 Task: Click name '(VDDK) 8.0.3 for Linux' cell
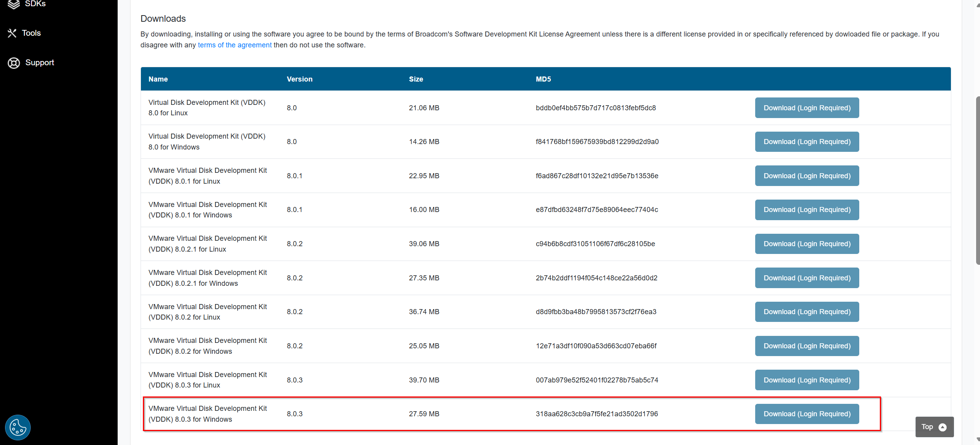208,380
